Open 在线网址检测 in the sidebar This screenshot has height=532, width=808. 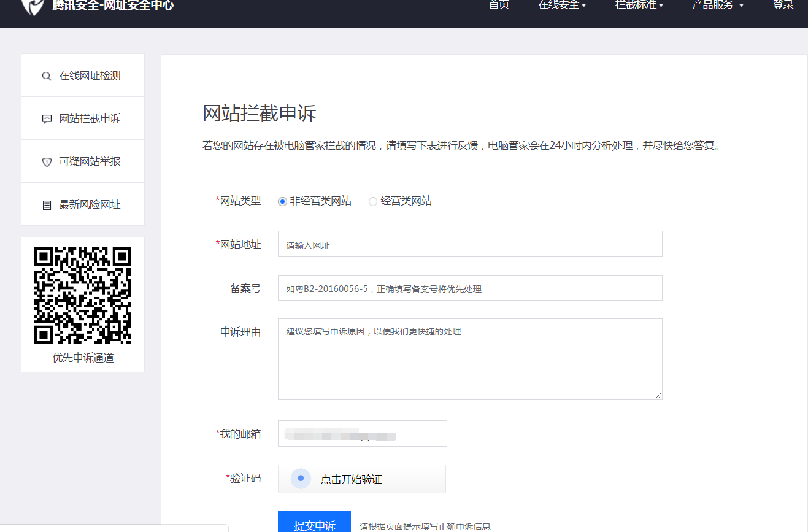(83, 75)
